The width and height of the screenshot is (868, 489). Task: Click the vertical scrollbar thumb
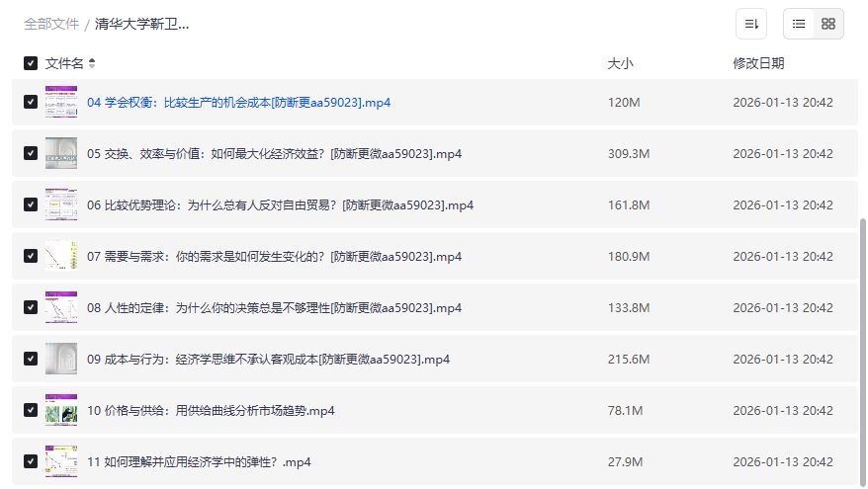[862, 351]
